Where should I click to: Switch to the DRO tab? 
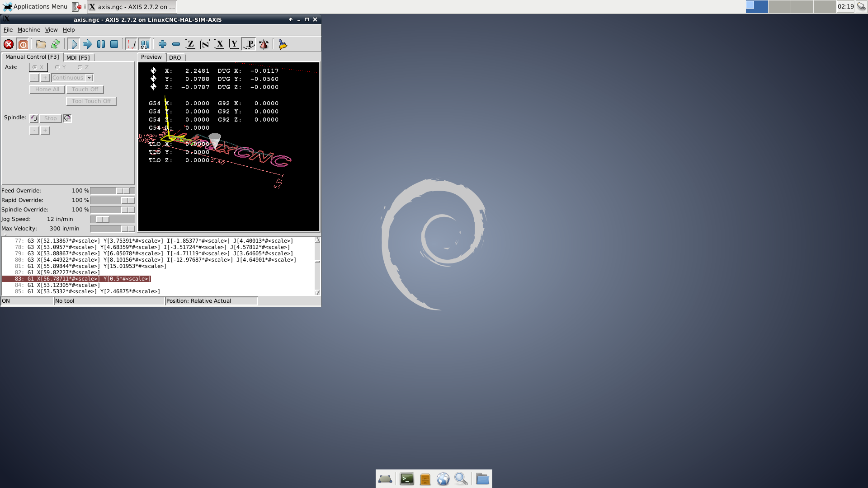click(x=175, y=57)
